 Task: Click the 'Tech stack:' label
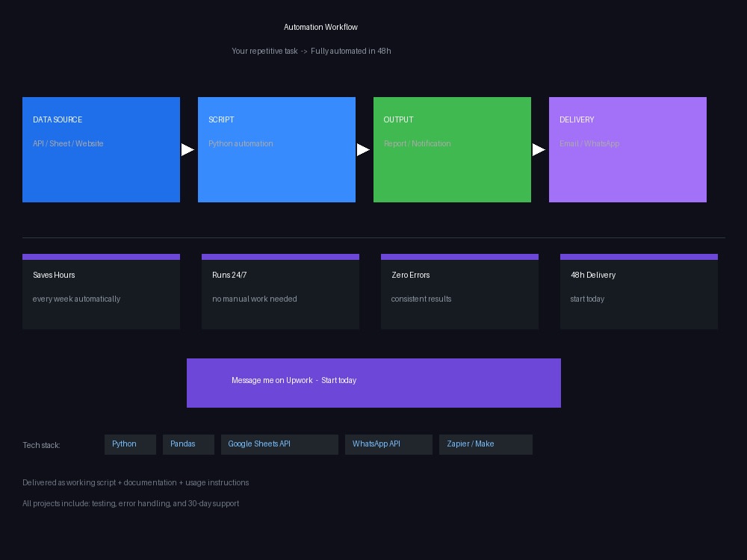[x=41, y=445]
